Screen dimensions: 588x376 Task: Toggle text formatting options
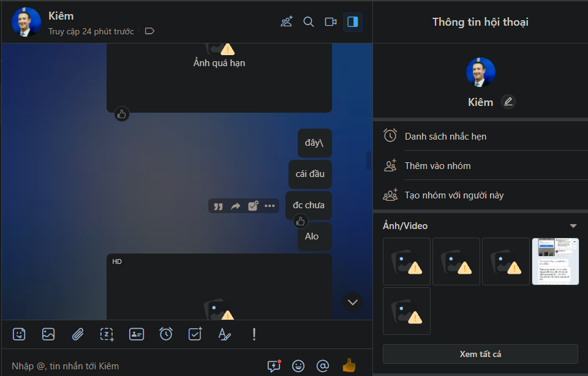point(225,334)
